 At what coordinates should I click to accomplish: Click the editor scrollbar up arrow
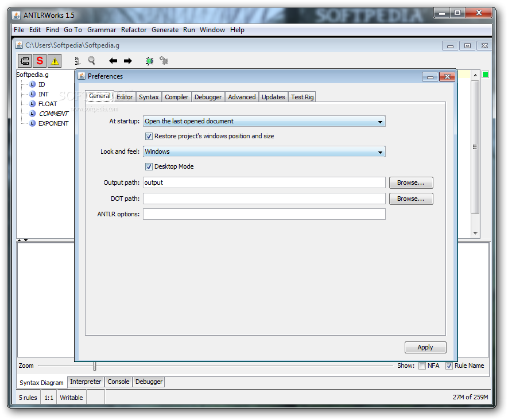pyautogui.click(x=475, y=75)
